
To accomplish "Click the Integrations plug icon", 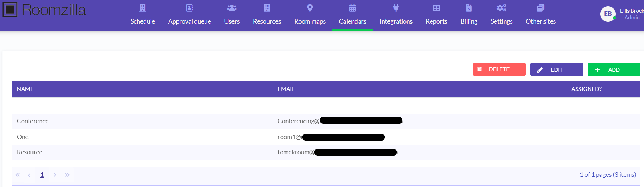I will [396, 8].
